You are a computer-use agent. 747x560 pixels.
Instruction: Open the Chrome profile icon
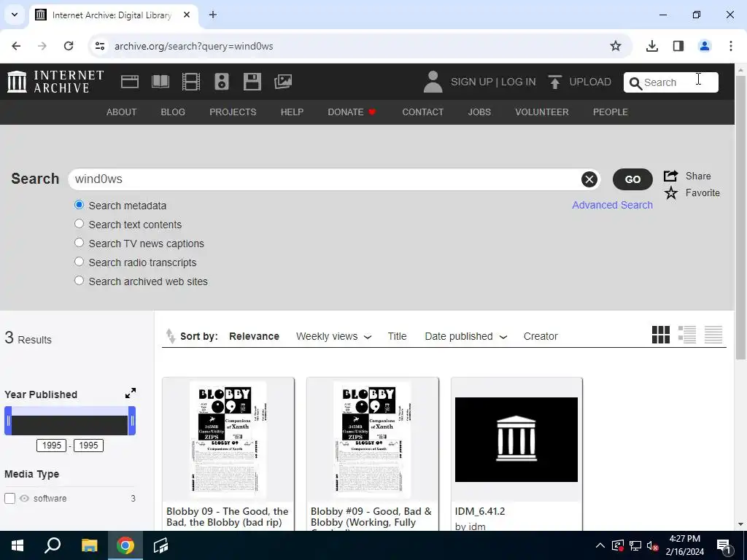click(x=704, y=46)
